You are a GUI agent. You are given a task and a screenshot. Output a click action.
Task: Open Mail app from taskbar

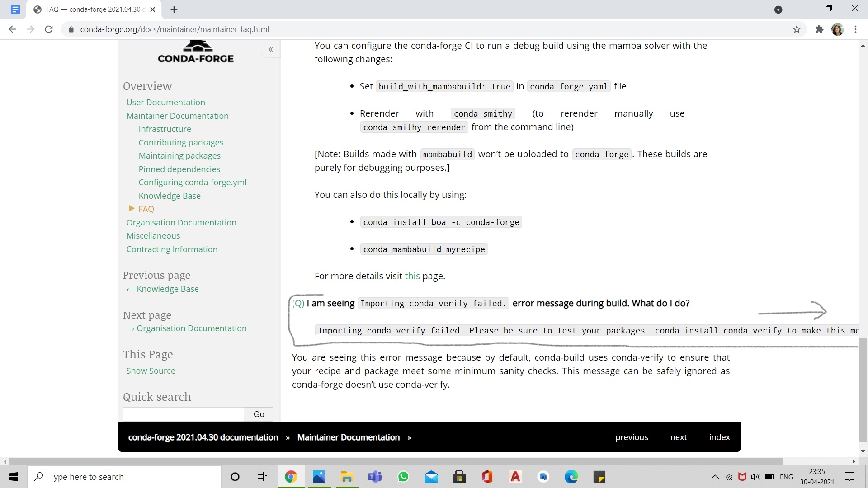pyautogui.click(x=431, y=477)
